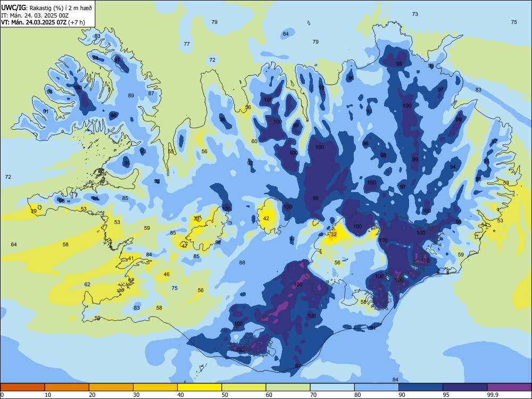Viewport: 532px width, 399px height.
Task: Click the UWC/IG label in the header
Action: [x=13, y=8]
